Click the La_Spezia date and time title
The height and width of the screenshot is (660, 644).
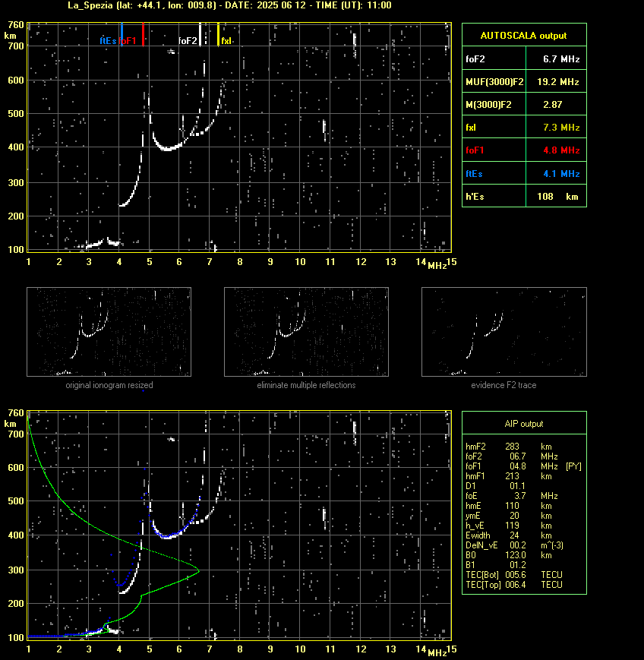pos(229,5)
